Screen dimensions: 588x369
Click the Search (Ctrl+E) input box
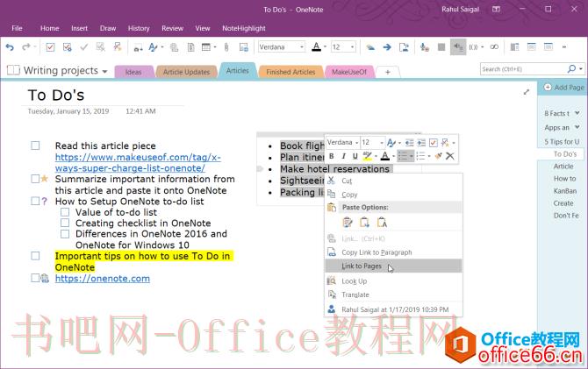coord(523,69)
